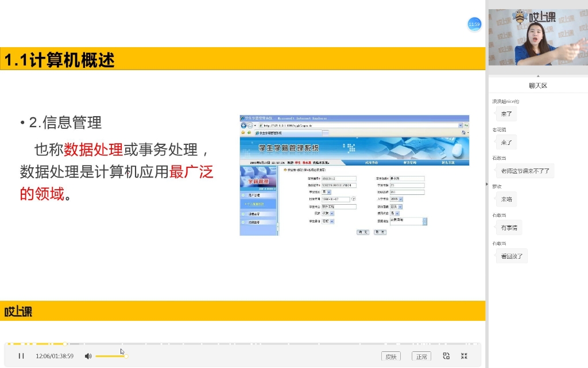
Task: Click the Back navigation icon in IE toolbar
Action: pyautogui.click(x=244, y=125)
